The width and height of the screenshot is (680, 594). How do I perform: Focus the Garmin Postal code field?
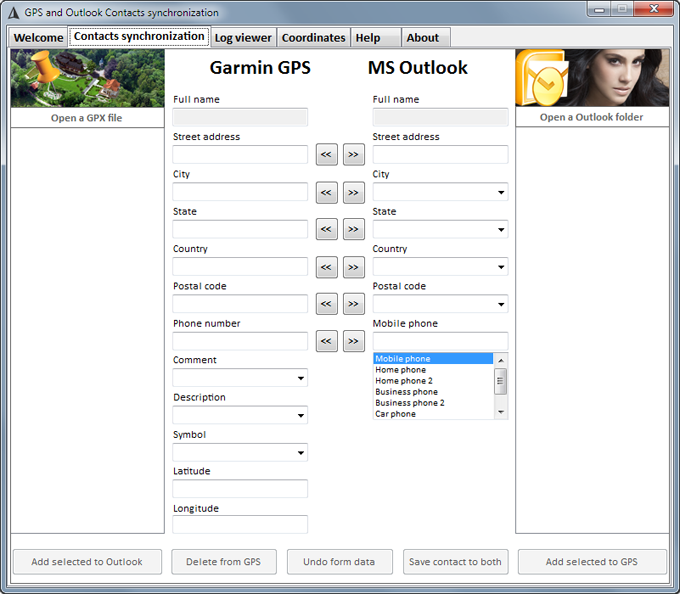240,304
